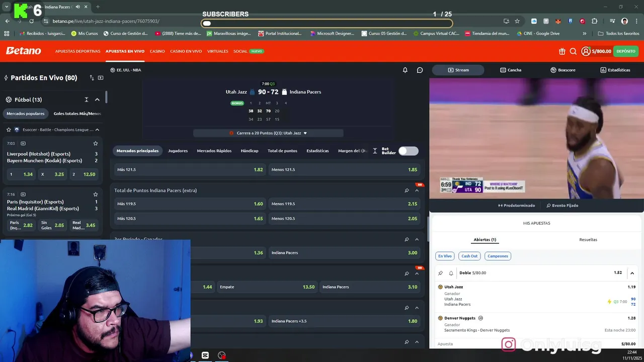Filter bets by Campeones
The width and height of the screenshot is (644, 362).
(x=498, y=256)
